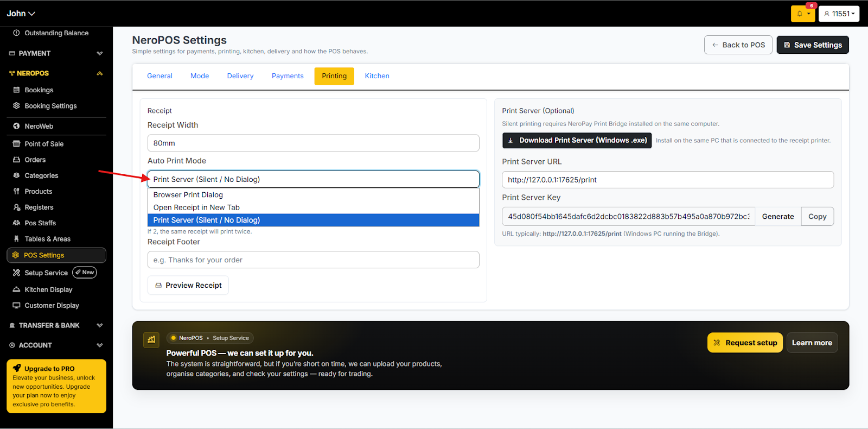Open the Kitchen Display sidebar icon
This screenshot has width=868, height=429.
[x=16, y=289]
